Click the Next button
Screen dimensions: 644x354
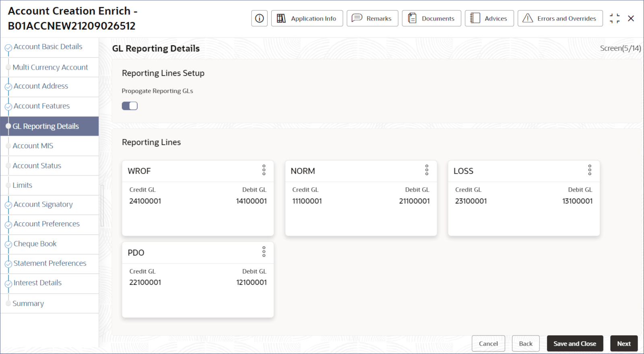[x=624, y=344]
